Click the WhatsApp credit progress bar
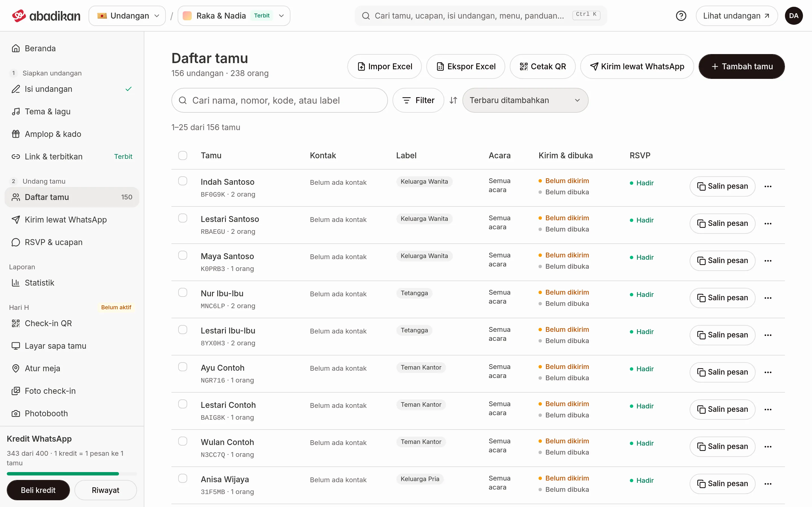 72,474
